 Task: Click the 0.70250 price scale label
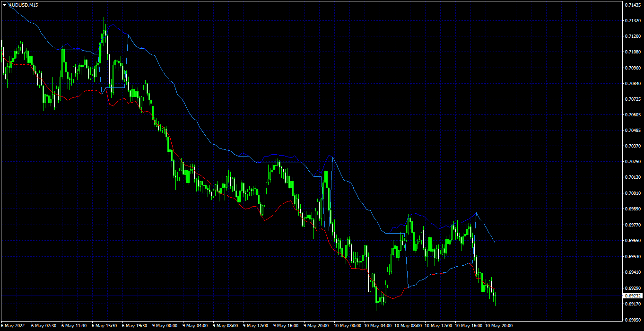pos(633,162)
